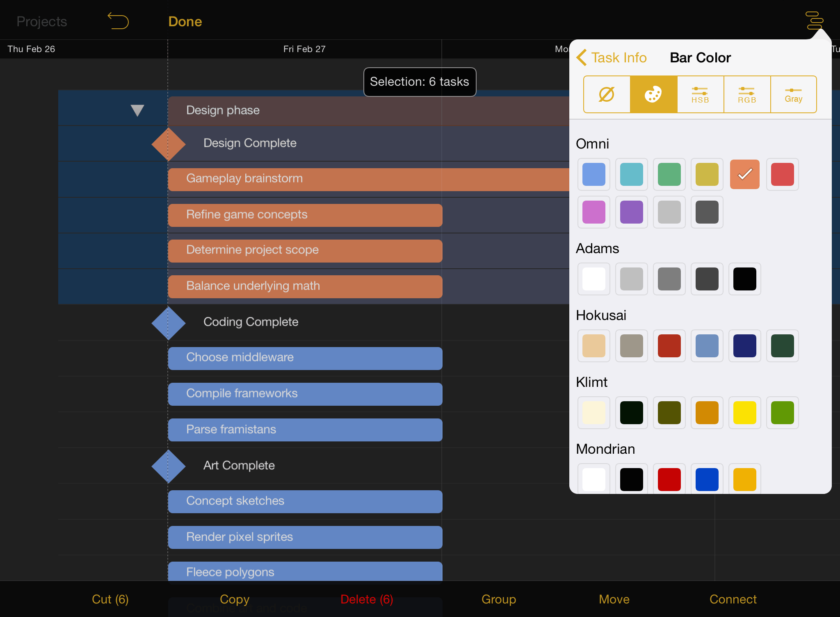The width and height of the screenshot is (840, 617).
Task: Tap Connect in bottom toolbar
Action: [733, 599]
